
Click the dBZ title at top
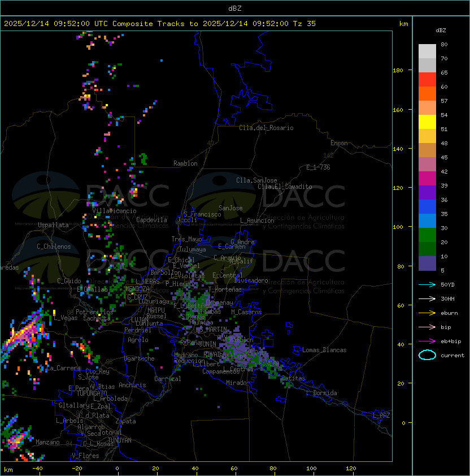point(235,8)
